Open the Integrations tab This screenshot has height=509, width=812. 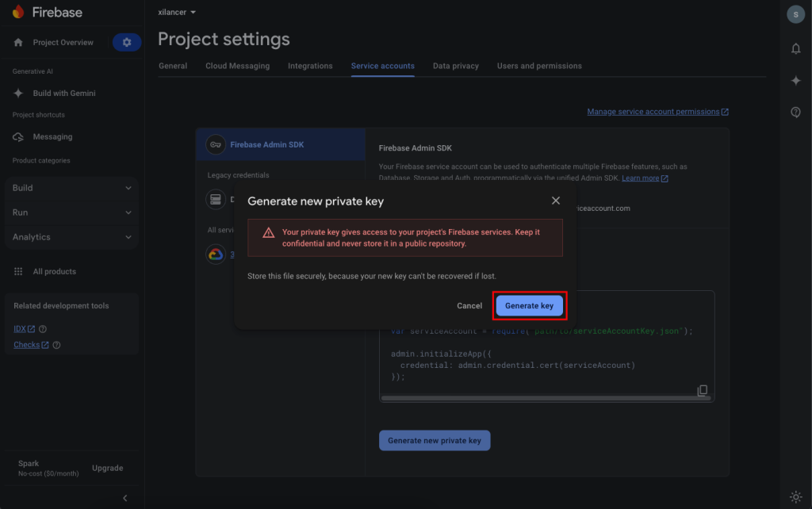310,66
